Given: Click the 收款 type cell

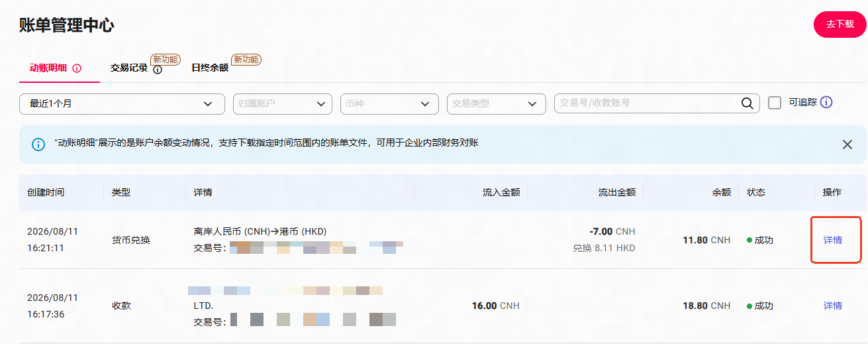Looking at the screenshot, I should coord(121,306).
